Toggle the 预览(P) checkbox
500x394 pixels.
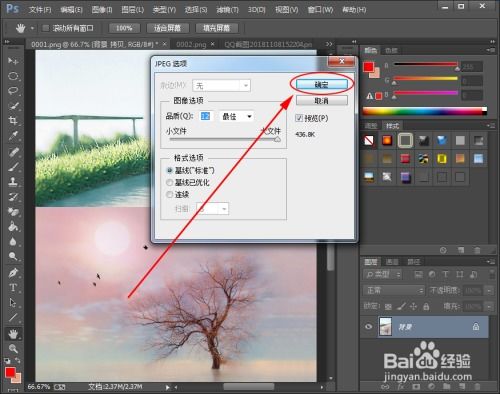(x=299, y=118)
